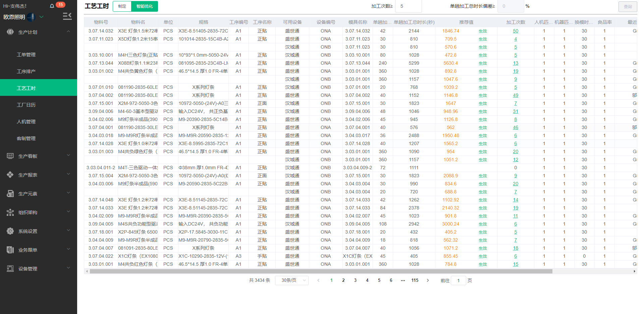This screenshot has height=314, width=644.
Task: Expand the 业务跟单 menu group
Action: click(68, 249)
